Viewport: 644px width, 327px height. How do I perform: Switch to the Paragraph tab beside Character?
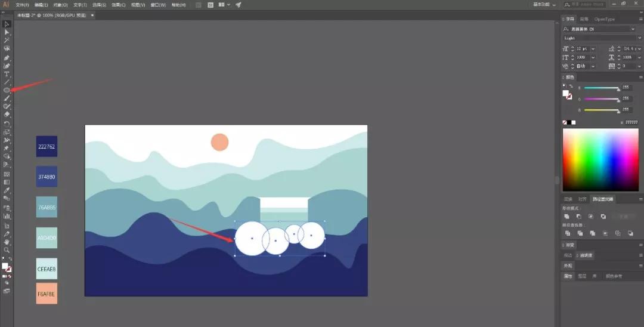point(584,19)
